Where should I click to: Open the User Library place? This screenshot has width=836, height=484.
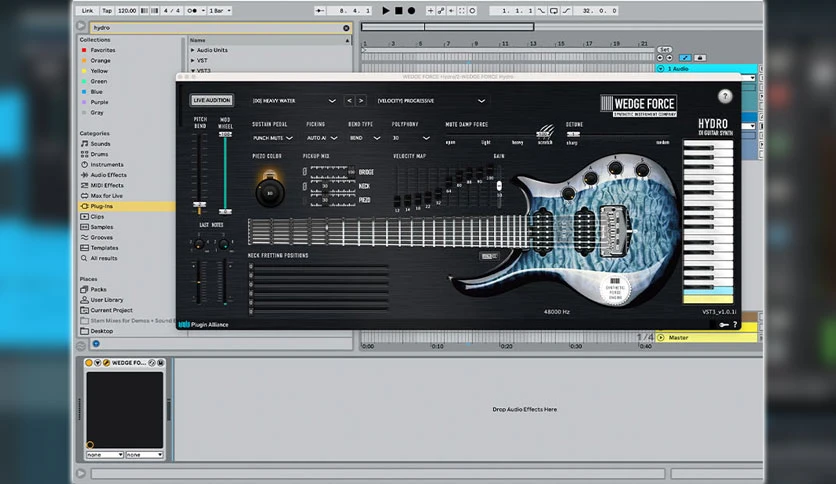tap(106, 300)
